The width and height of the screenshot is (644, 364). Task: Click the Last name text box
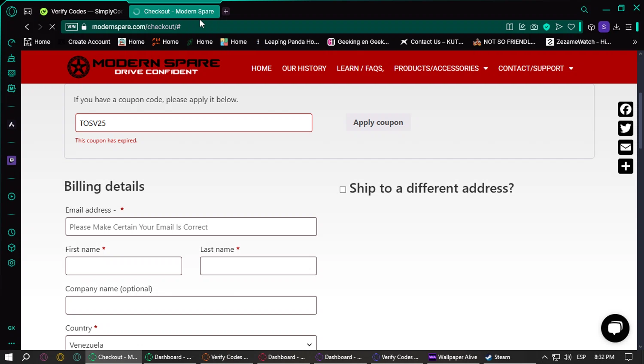click(258, 266)
